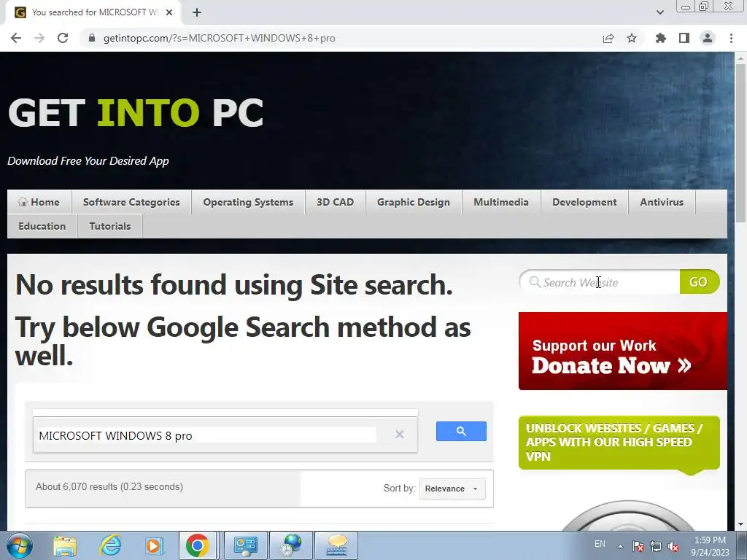Switch to Chrome in the taskbar
The height and width of the screenshot is (560, 747).
coord(197,545)
